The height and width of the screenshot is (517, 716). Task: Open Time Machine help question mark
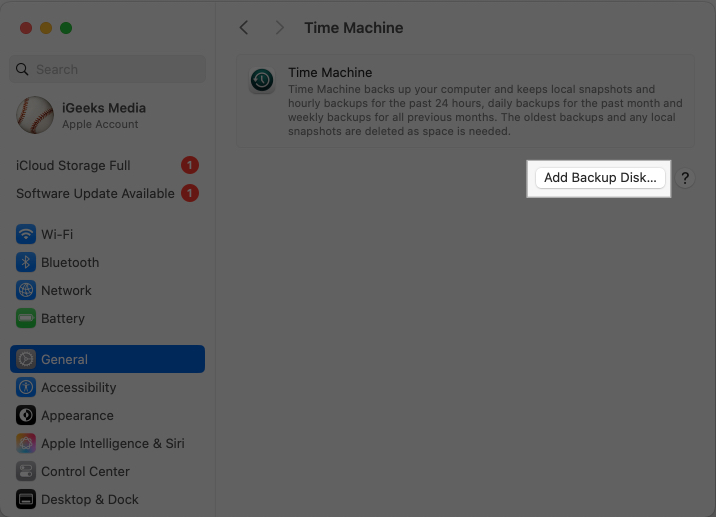(684, 178)
